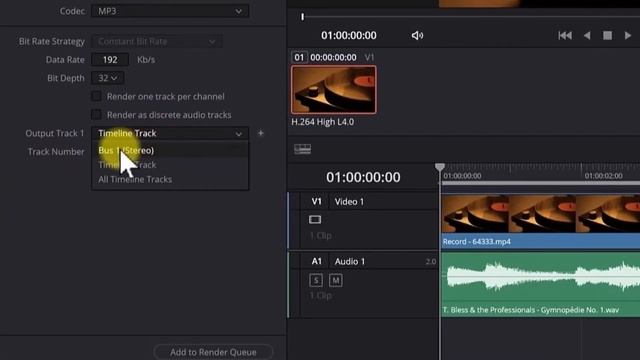Click the timeline playhead marker
This screenshot has width=640, height=360.
440,167
